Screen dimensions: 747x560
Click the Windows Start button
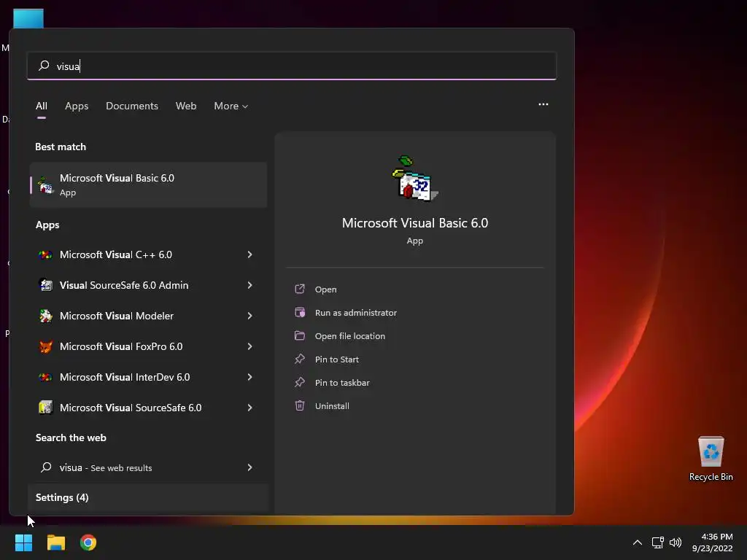[23, 542]
